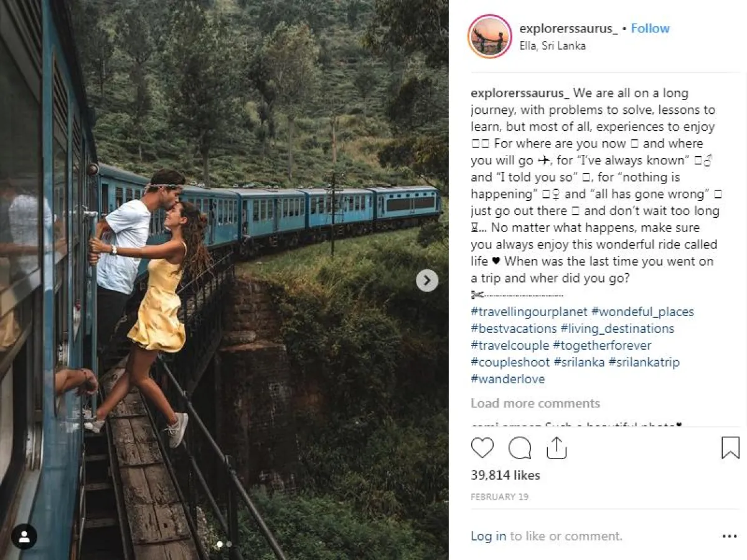This screenshot has height=560, width=747.
Task: Expand Load more comments
Action: (x=535, y=403)
